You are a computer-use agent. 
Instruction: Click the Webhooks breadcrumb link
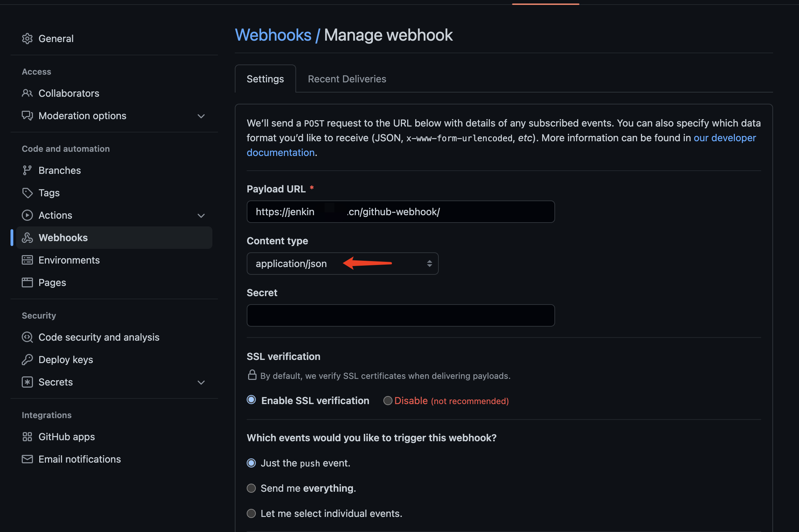(x=273, y=35)
